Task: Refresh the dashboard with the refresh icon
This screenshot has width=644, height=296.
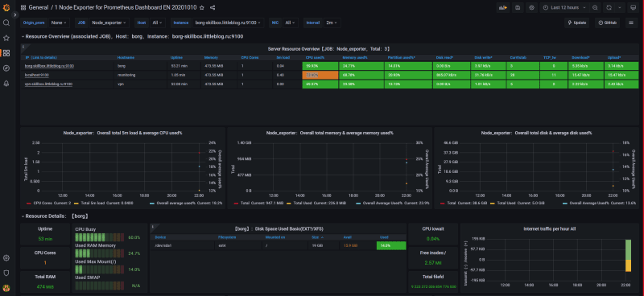Action: click(609, 7)
